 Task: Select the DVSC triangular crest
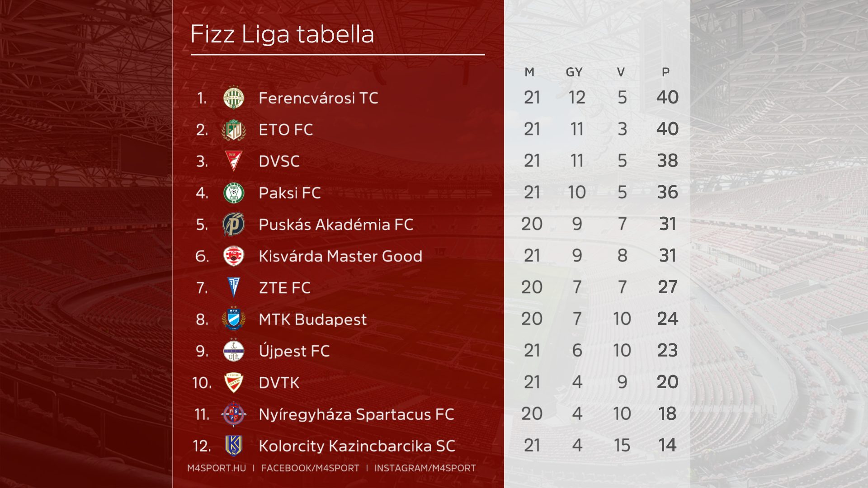[234, 161]
